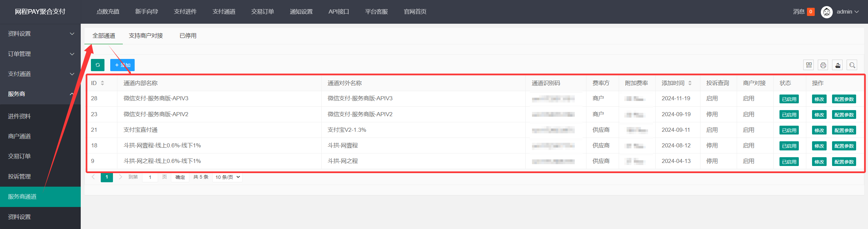Sort table by ID column arrows

[102, 83]
